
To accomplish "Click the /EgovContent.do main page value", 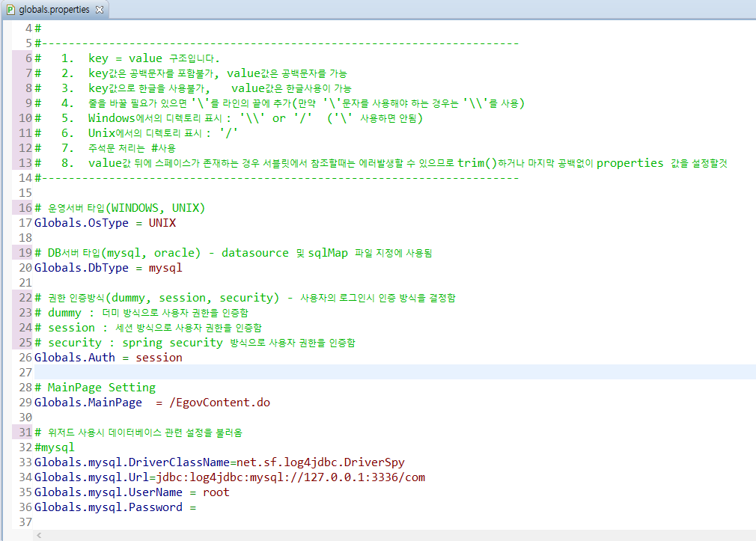I will point(219,403).
